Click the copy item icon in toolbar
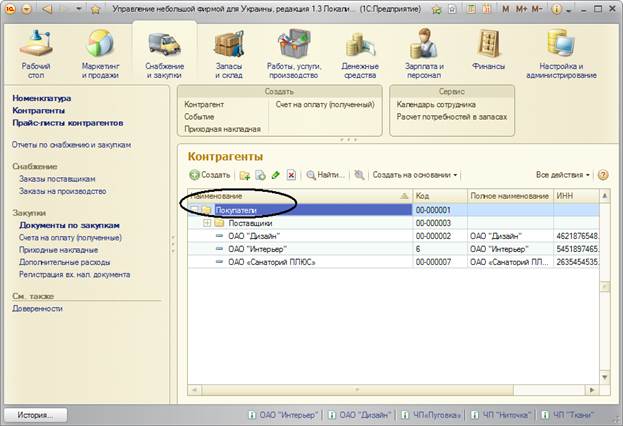The height and width of the screenshot is (426, 623). [260, 175]
